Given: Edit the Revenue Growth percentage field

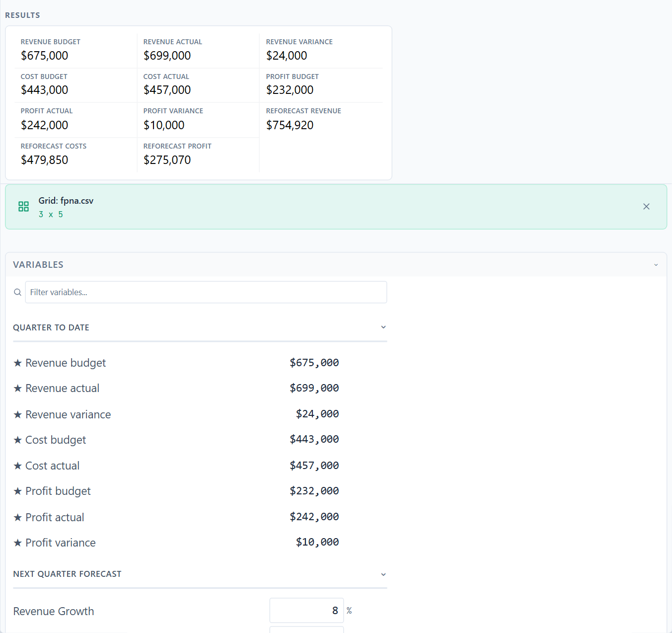Looking at the screenshot, I should [306, 611].
